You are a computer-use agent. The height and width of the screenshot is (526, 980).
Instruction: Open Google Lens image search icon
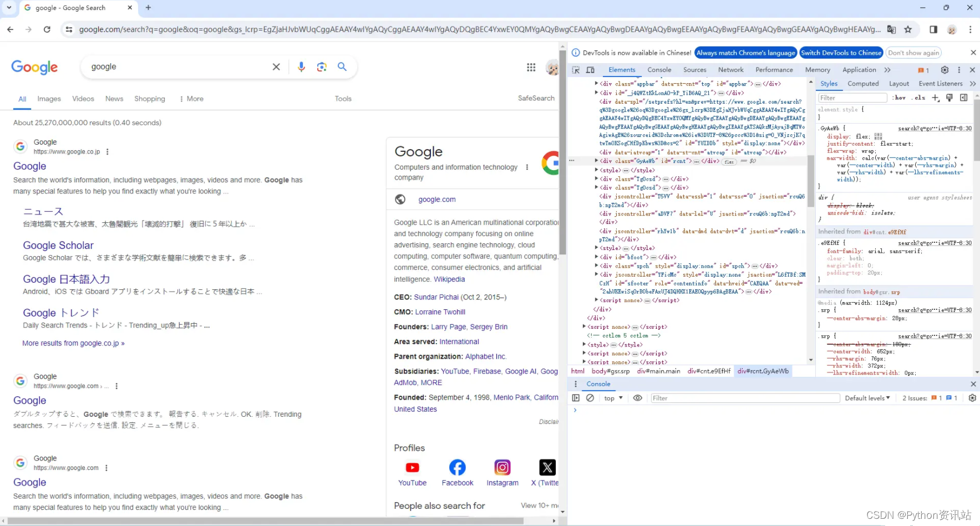[322, 67]
